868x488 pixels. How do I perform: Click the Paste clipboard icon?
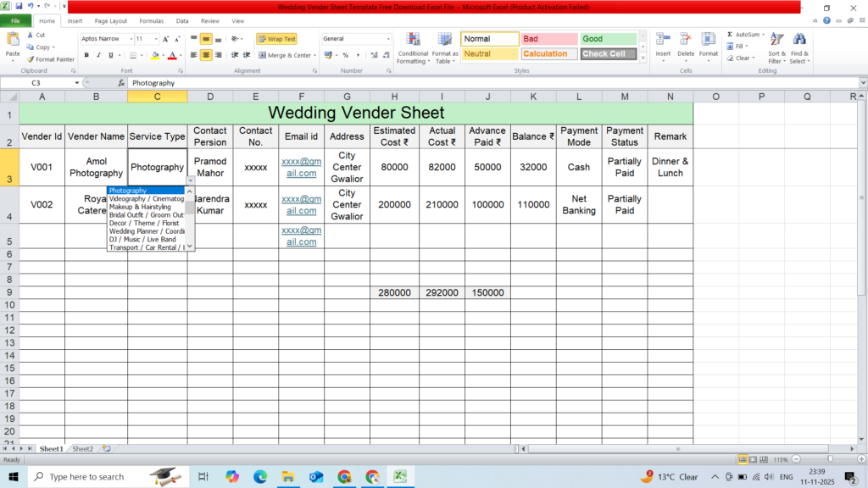(x=13, y=41)
